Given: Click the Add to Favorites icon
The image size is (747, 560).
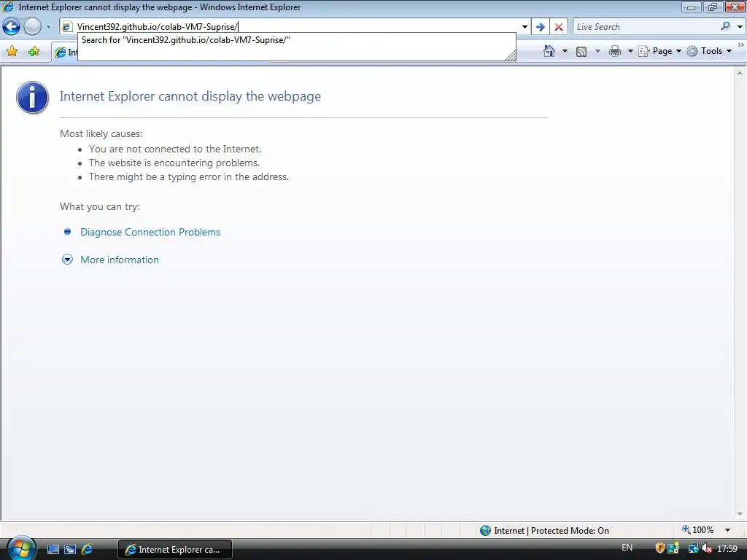Looking at the screenshot, I should tap(34, 51).
